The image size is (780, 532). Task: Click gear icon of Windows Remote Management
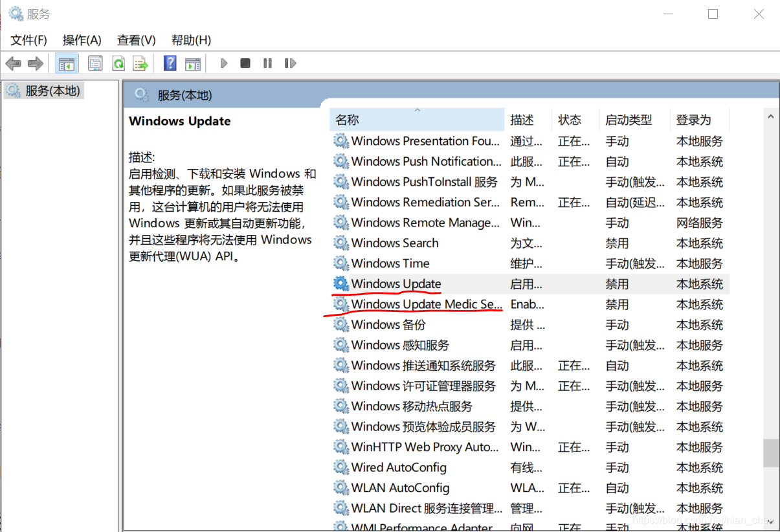341,223
